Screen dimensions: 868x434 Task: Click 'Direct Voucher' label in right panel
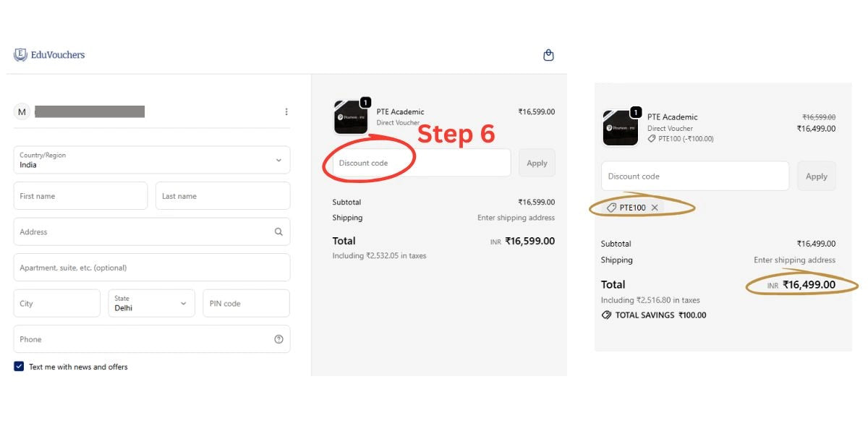(x=670, y=129)
